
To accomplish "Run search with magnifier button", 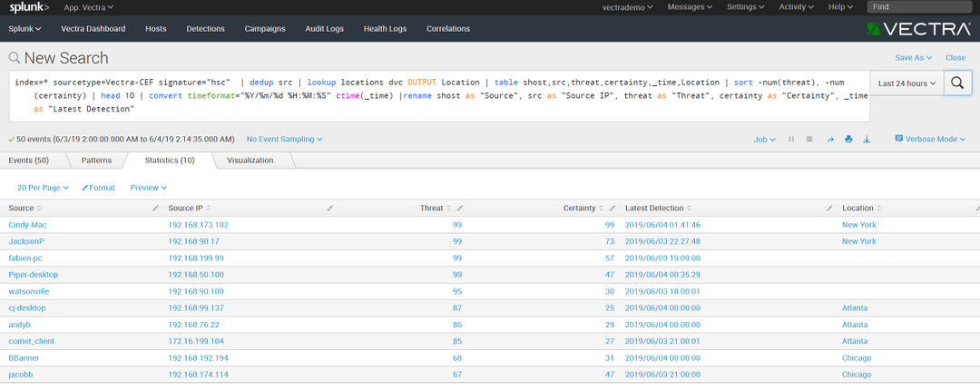I will point(957,83).
